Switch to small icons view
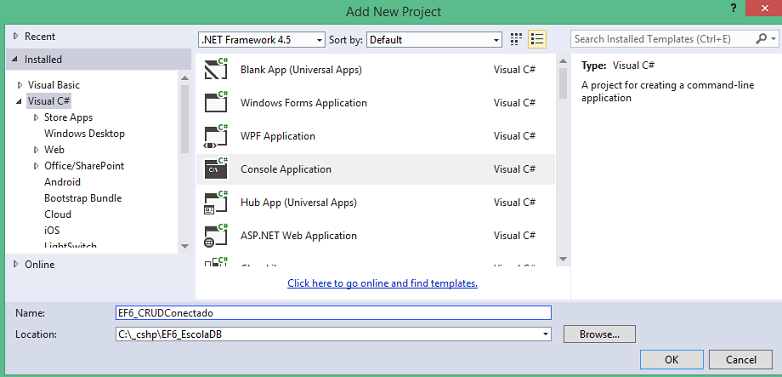This screenshot has height=377, width=782. [517, 39]
